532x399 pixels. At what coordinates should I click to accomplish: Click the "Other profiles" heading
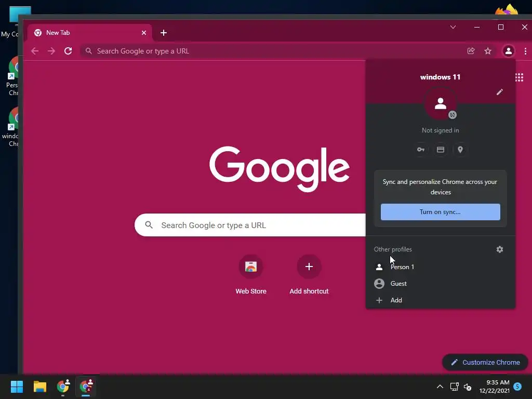pos(393,249)
